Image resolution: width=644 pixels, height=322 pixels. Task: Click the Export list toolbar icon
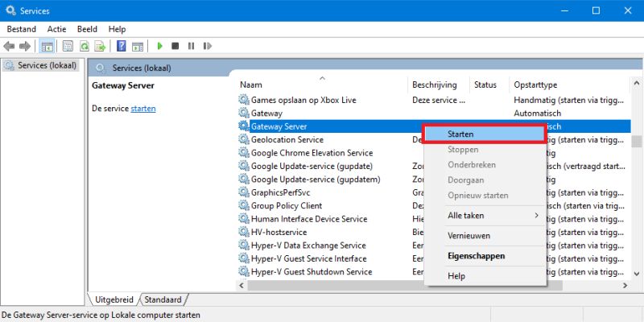click(100, 47)
